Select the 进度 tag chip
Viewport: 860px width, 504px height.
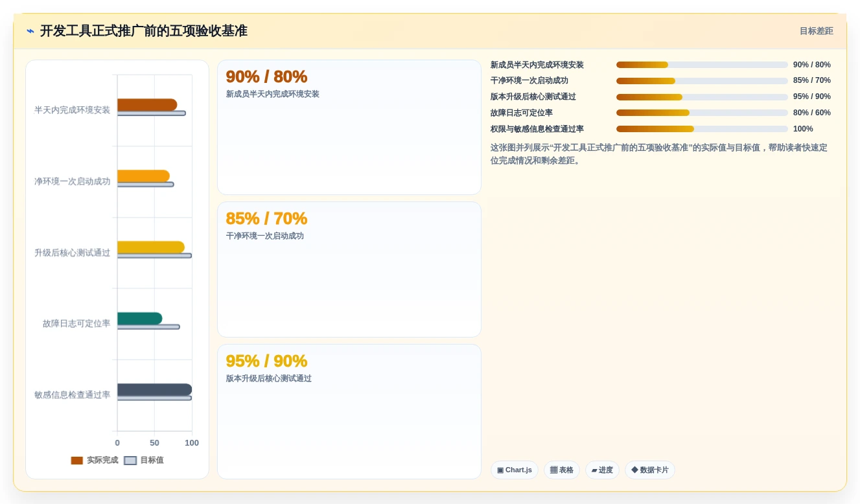(x=602, y=470)
